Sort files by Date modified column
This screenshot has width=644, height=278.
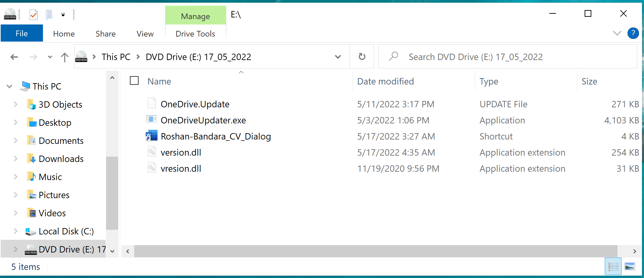pyautogui.click(x=385, y=81)
